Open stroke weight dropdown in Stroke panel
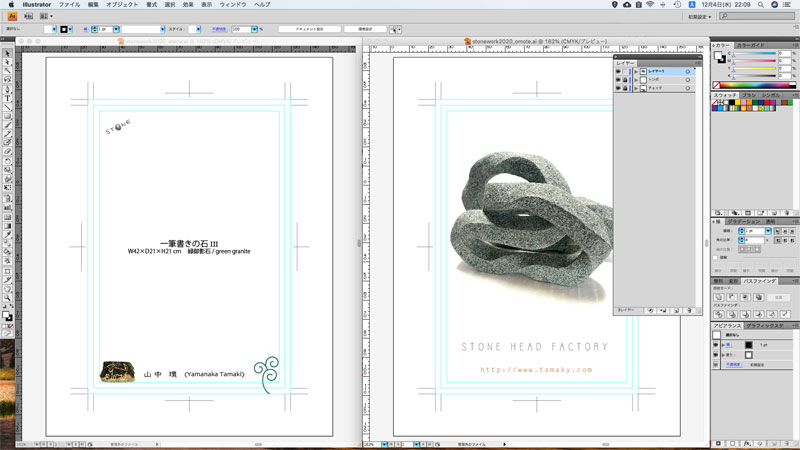The width and height of the screenshot is (800, 450). pyautogui.click(x=767, y=230)
